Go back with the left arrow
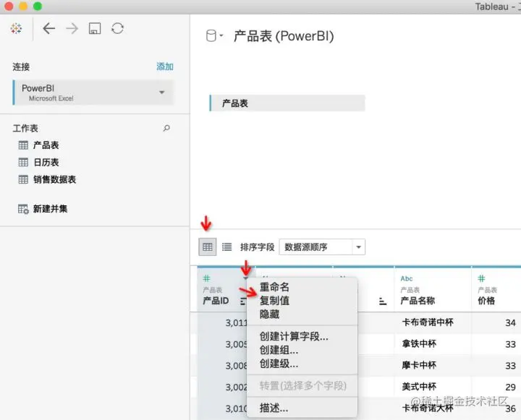 pyautogui.click(x=49, y=28)
